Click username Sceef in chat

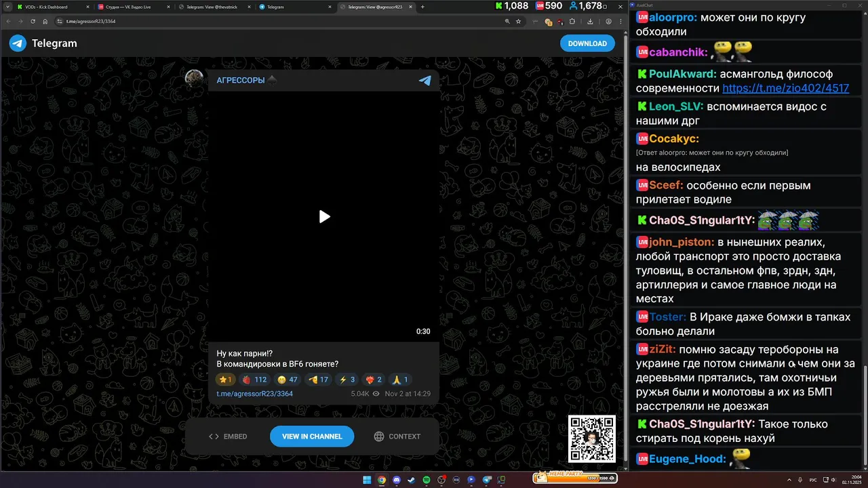tap(666, 185)
